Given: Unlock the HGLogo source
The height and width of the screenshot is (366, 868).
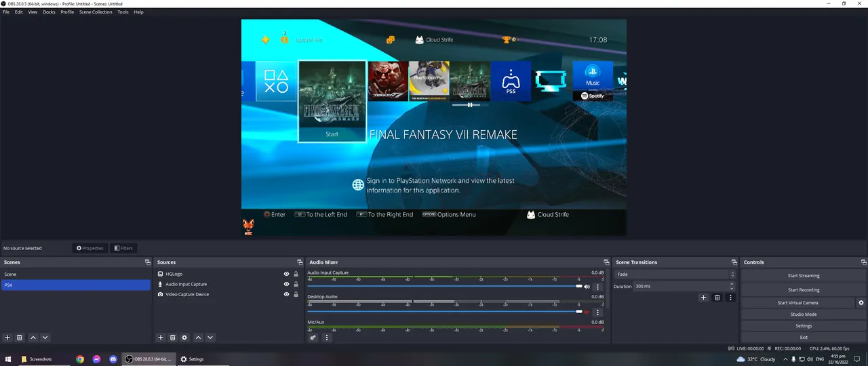Looking at the screenshot, I should coord(296,274).
